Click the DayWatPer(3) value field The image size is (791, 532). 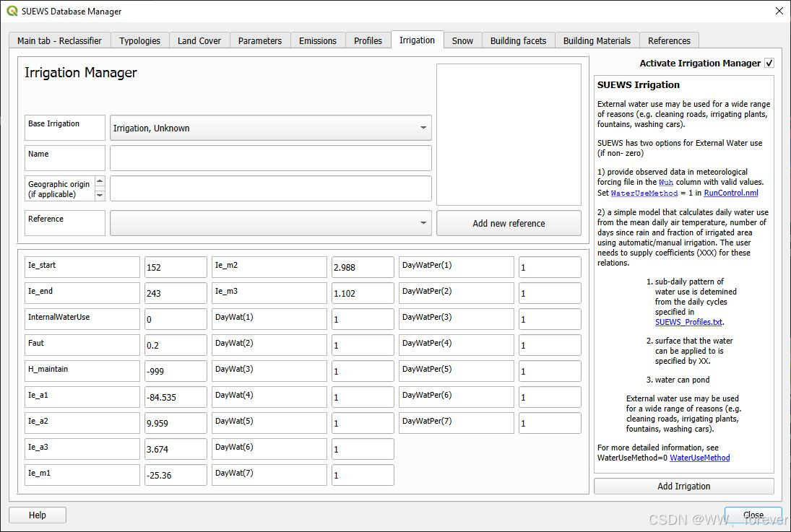550,319
